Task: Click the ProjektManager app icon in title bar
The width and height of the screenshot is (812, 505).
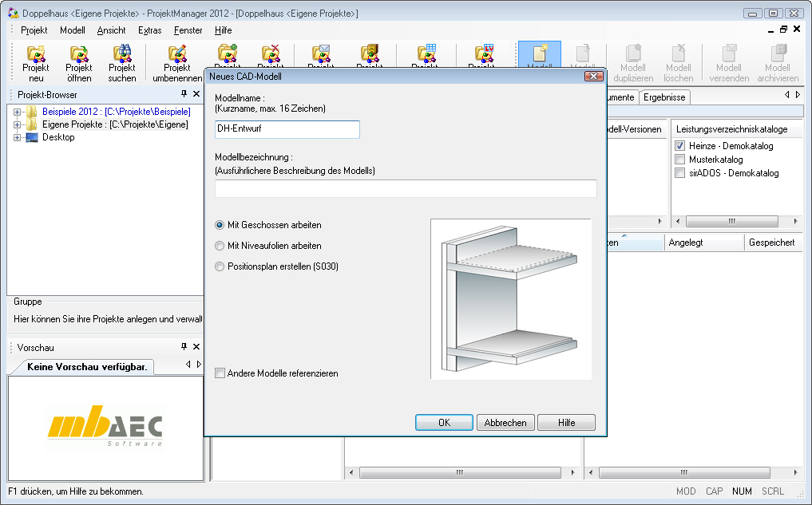Action: pyautogui.click(x=13, y=13)
